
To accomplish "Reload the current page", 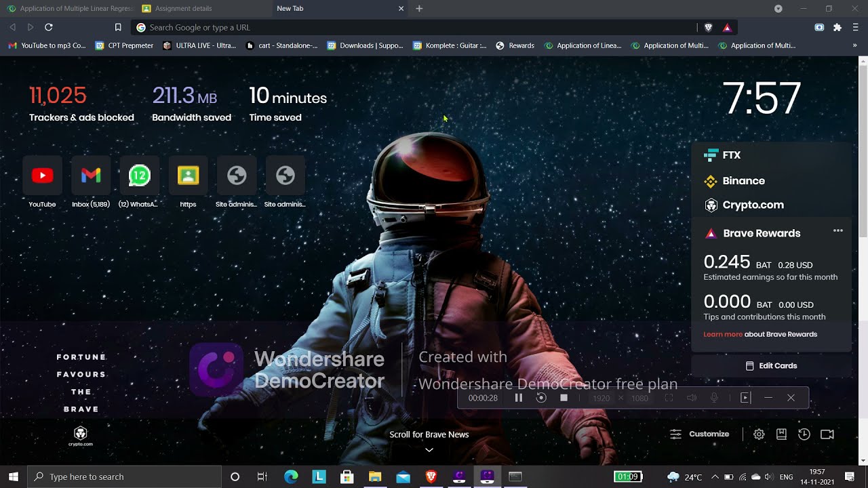I will coord(49,27).
